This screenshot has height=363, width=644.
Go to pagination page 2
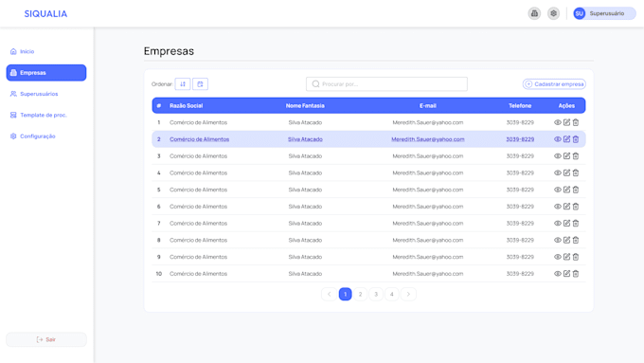(x=360, y=294)
